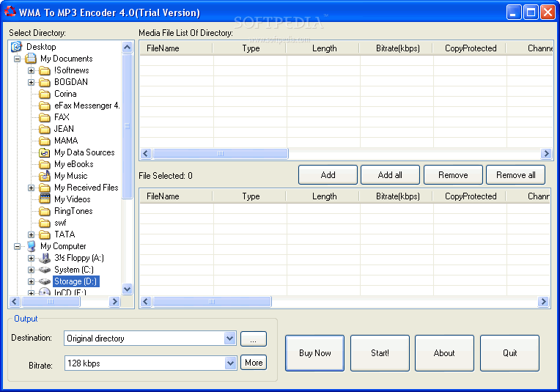Click the My Documents folder icon

31,59
